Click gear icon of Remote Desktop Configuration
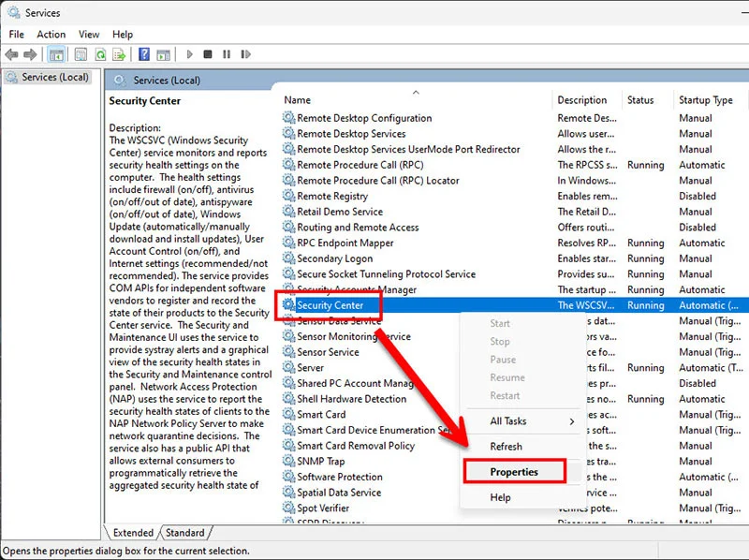 click(x=288, y=118)
